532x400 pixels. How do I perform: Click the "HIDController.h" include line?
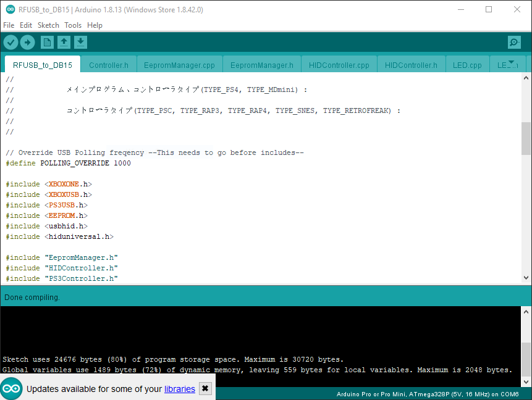point(62,268)
